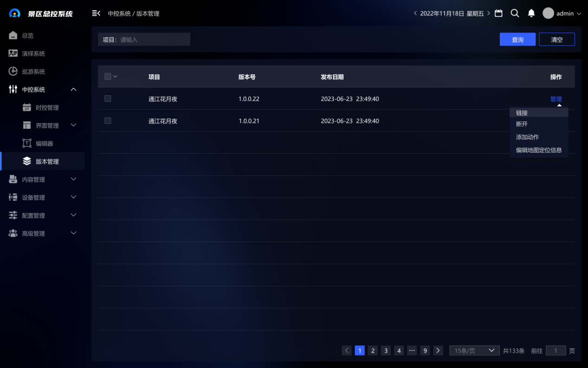Select 断开 from the manage menu
Image resolution: width=588 pixels, height=368 pixels.
click(522, 124)
